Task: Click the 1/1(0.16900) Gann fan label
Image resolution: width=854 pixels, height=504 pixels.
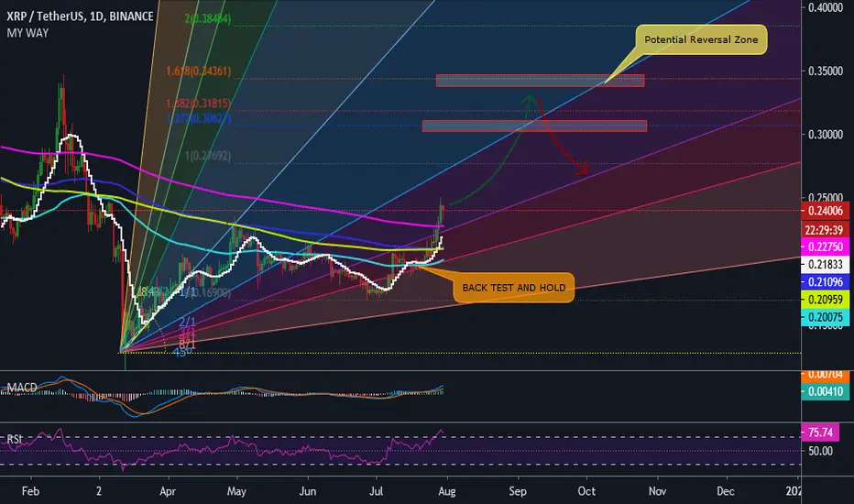Action: click(x=205, y=293)
